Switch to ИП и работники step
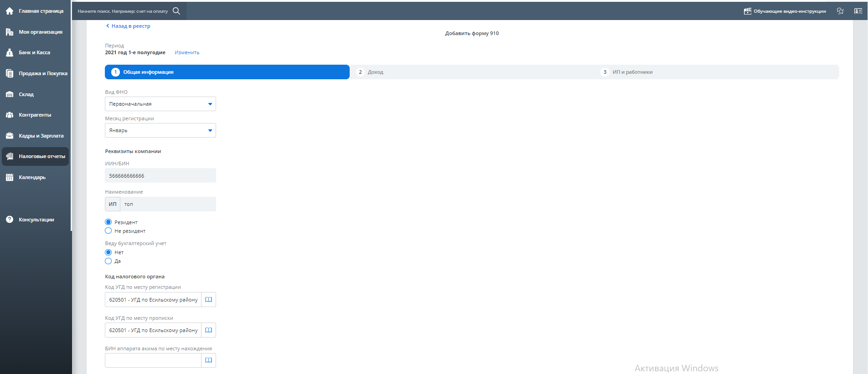Image resolution: width=868 pixels, height=374 pixels. point(632,72)
